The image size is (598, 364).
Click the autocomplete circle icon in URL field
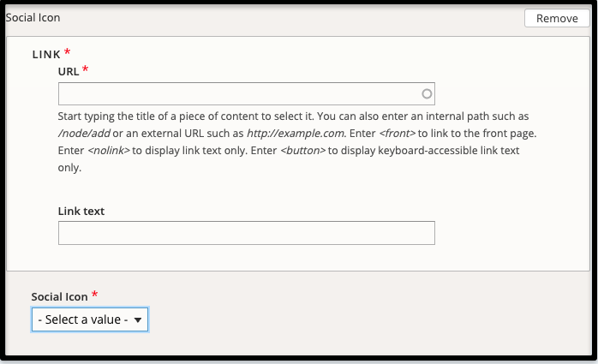(x=427, y=93)
